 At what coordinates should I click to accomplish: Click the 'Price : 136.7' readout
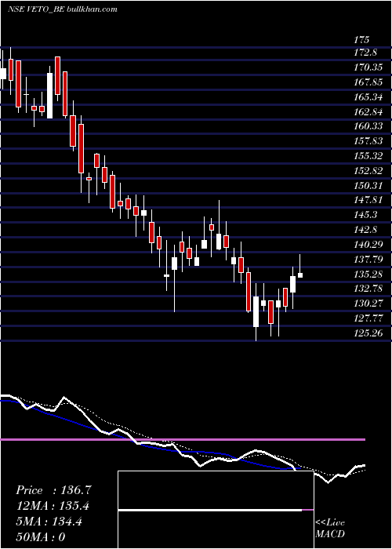53,490
